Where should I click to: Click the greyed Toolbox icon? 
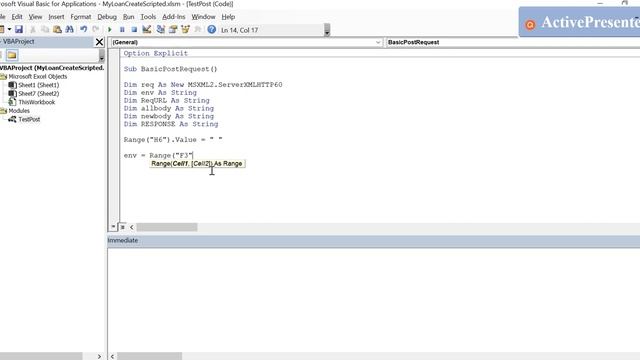(198, 29)
